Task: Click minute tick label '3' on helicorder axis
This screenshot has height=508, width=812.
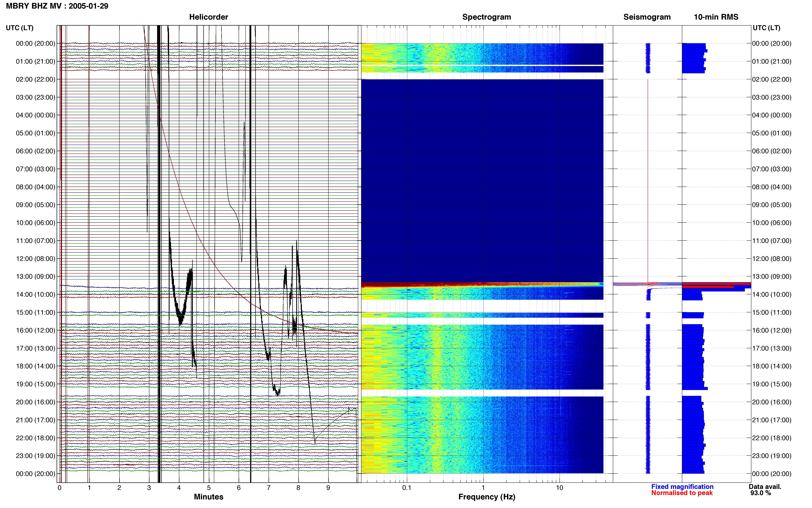Action: (x=149, y=488)
